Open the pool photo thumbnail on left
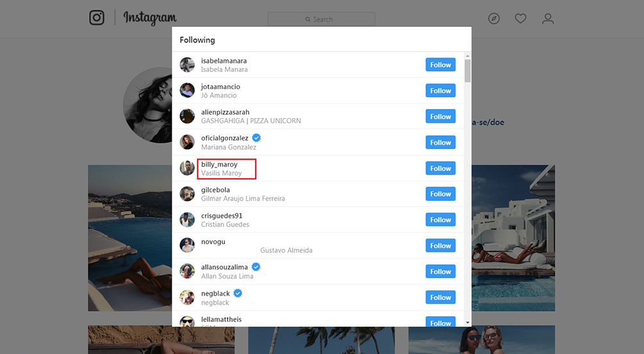 129,237
